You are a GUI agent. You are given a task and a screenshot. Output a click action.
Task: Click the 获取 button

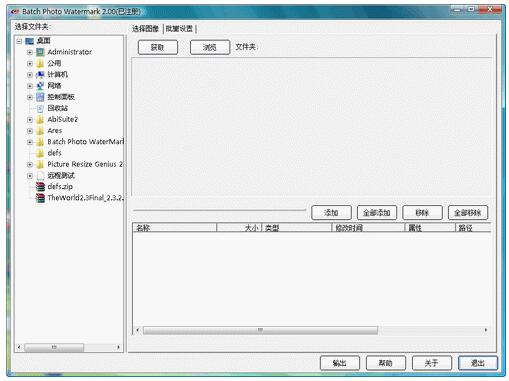[x=158, y=47]
